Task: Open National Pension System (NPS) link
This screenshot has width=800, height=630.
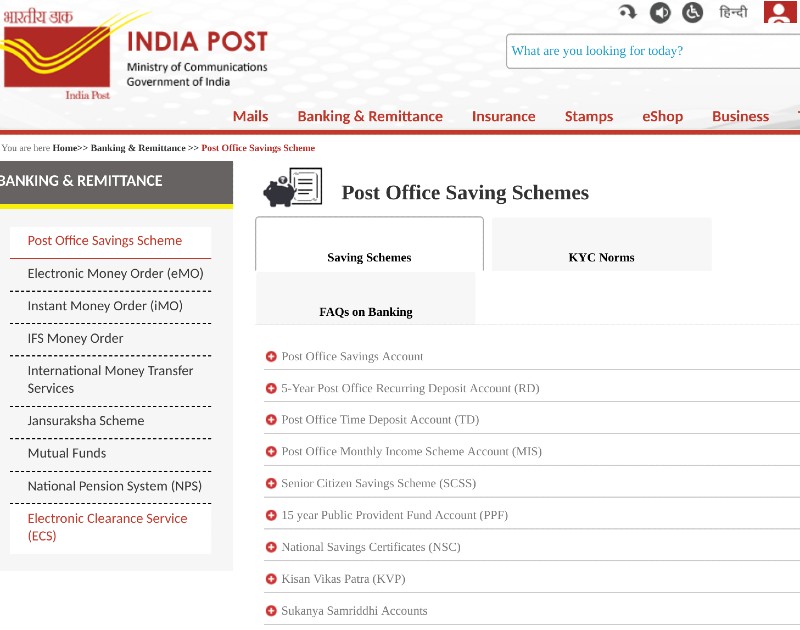Action: click(x=115, y=486)
